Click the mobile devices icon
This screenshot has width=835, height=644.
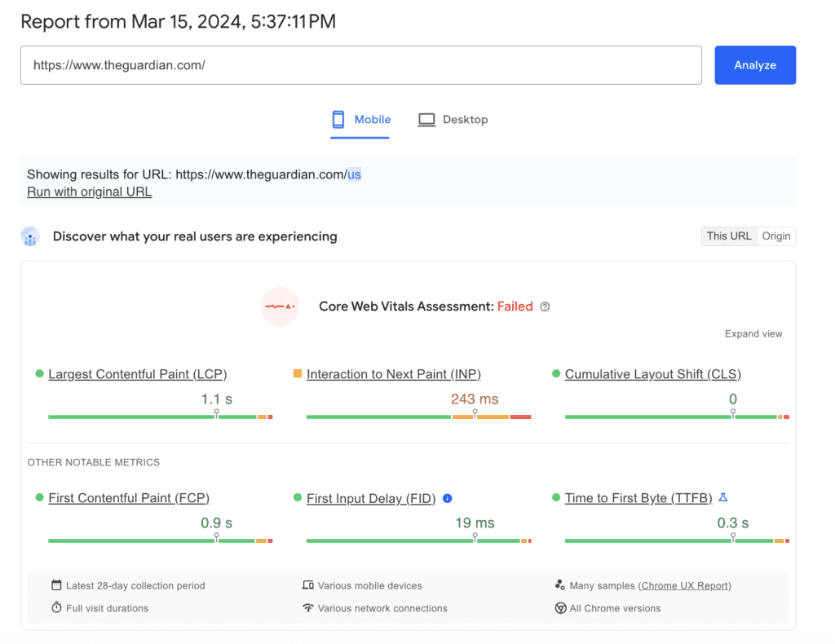[x=307, y=585]
